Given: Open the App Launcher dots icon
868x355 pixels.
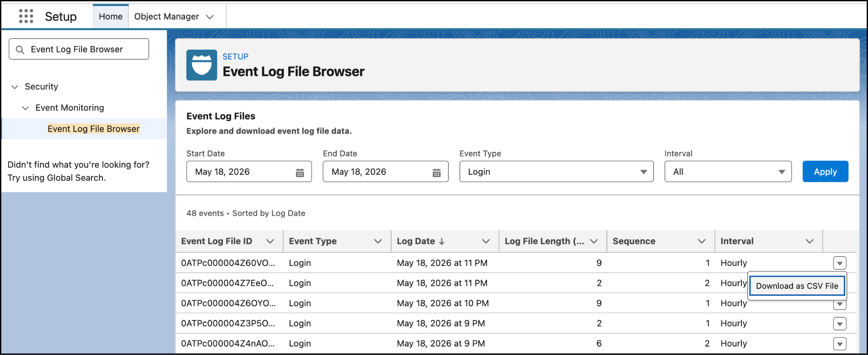Looking at the screenshot, I should click(x=26, y=16).
